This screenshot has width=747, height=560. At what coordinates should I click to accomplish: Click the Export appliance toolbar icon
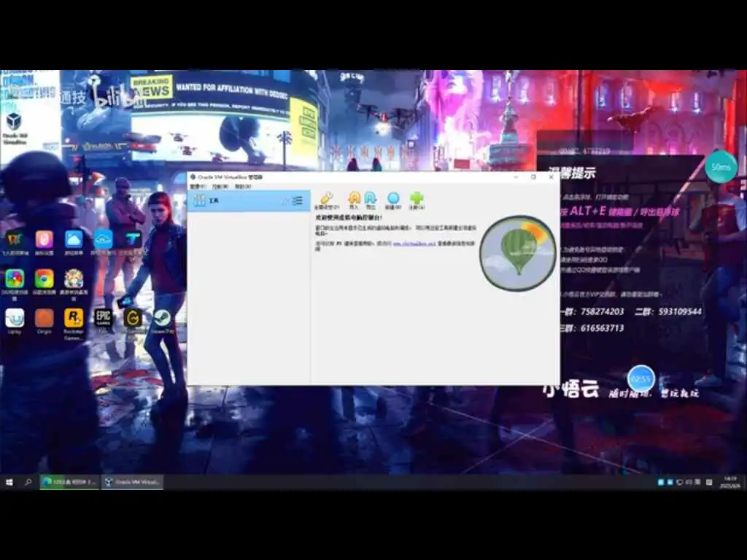click(371, 200)
